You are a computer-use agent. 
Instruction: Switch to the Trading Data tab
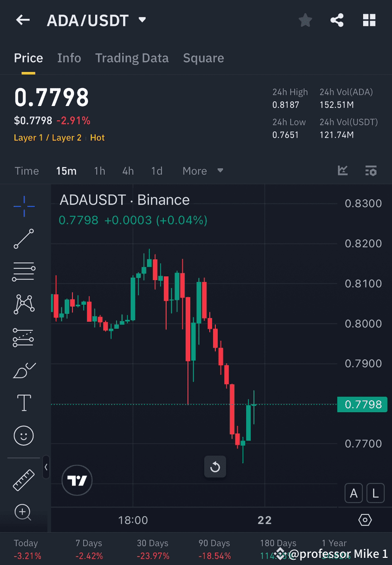132,58
